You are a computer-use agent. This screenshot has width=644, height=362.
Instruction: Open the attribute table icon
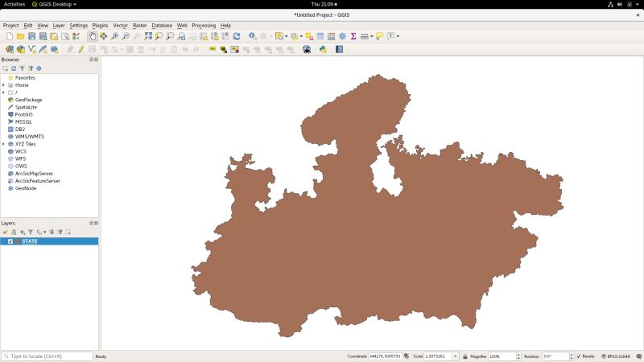320,36
